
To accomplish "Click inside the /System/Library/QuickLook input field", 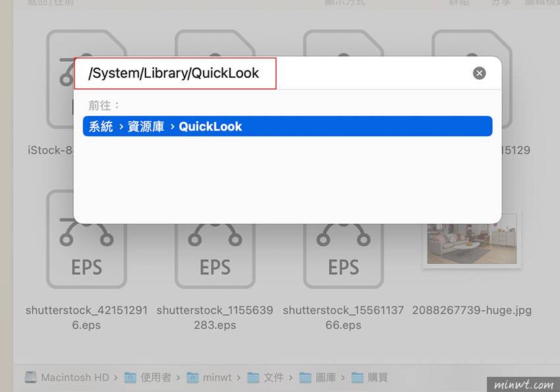I will (x=175, y=72).
